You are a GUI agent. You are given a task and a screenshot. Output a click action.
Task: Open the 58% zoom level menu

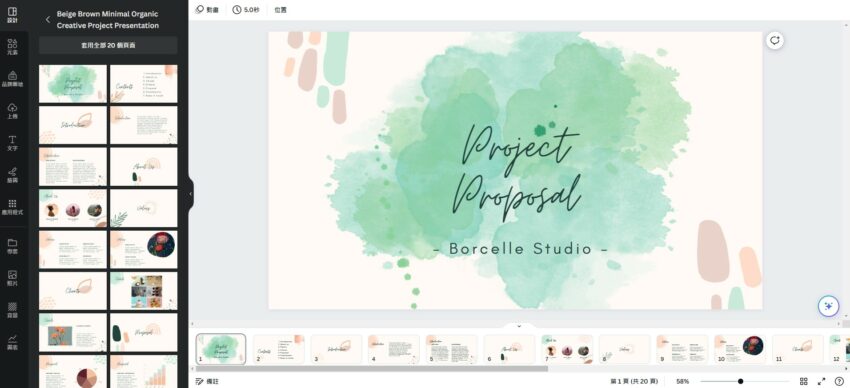tap(682, 381)
